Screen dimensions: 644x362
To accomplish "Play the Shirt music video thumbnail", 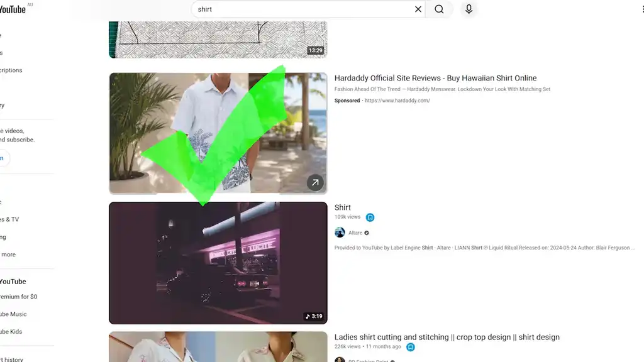I will 218,263.
